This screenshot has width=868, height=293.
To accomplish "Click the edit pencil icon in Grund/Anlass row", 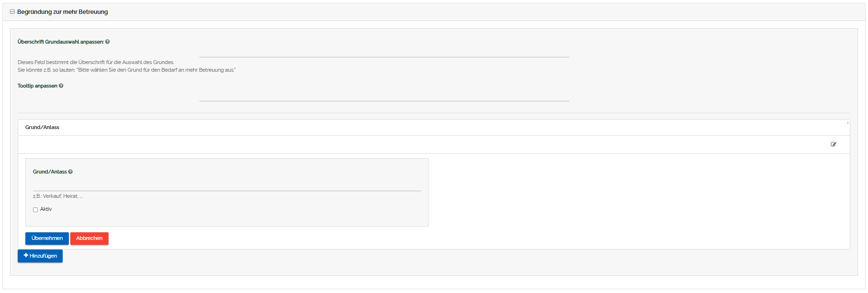I will (834, 144).
